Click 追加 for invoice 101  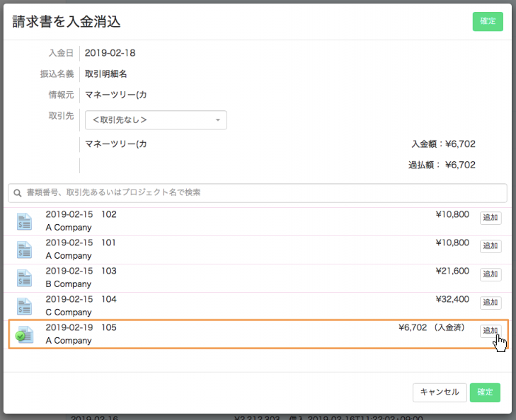coord(491,246)
